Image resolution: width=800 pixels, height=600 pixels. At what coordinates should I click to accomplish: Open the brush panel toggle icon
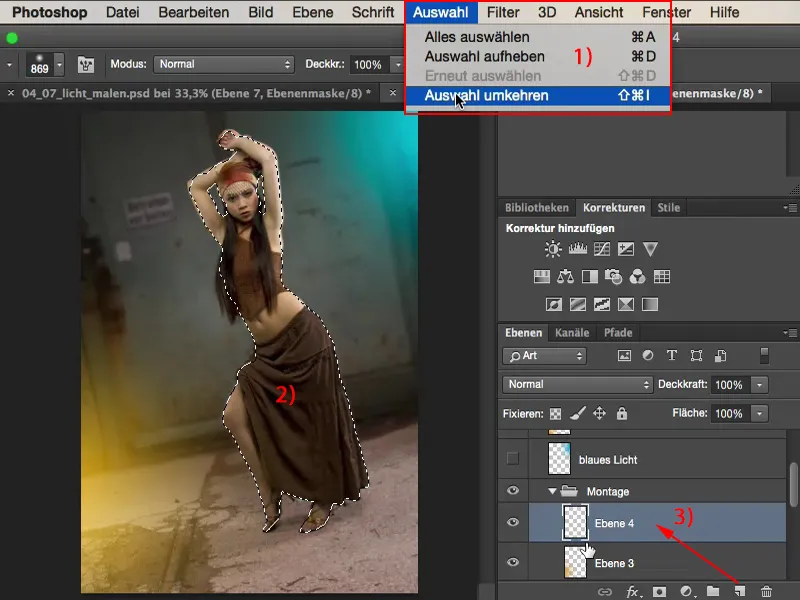[x=86, y=65]
